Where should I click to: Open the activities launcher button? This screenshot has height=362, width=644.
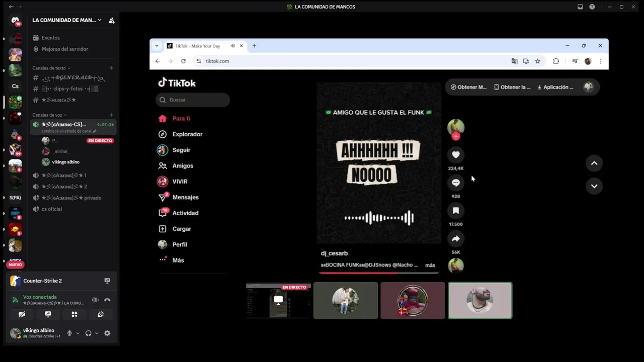tap(74, 314)
